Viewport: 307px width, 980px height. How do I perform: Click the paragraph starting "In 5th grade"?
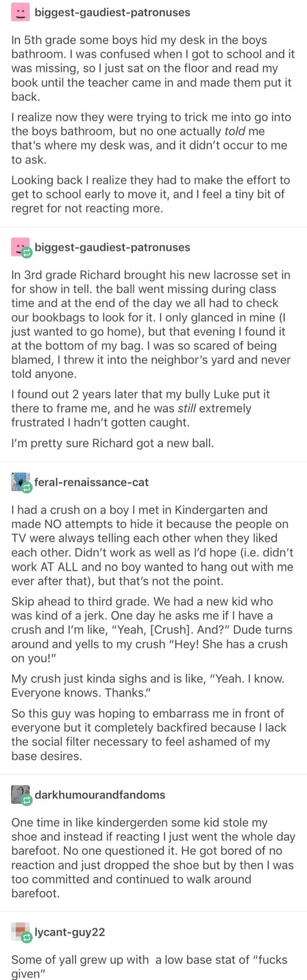pos(153,68)
